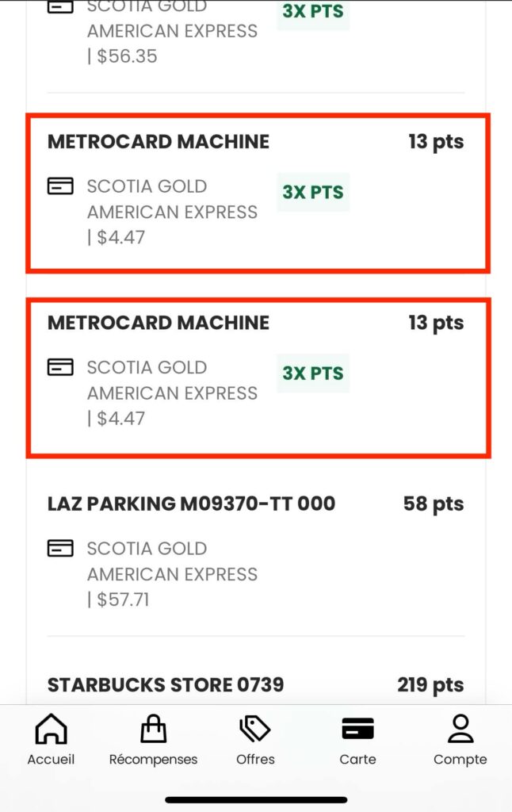
Task: Select the Carte card icon
Action: point(357,729)
